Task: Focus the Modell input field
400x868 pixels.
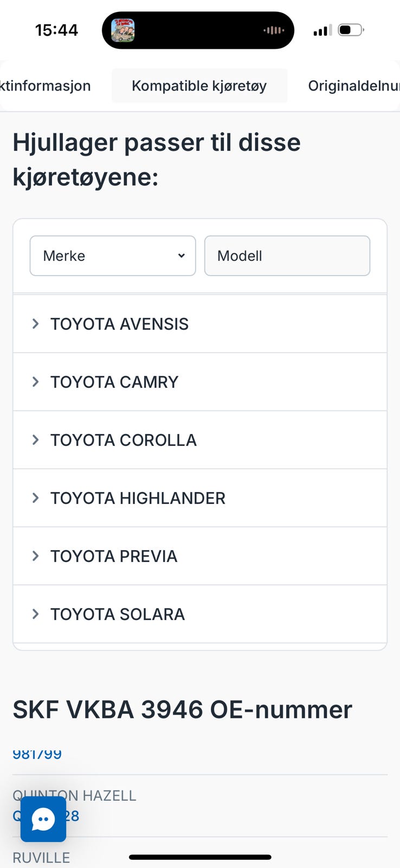Action: tap(287, 256)
